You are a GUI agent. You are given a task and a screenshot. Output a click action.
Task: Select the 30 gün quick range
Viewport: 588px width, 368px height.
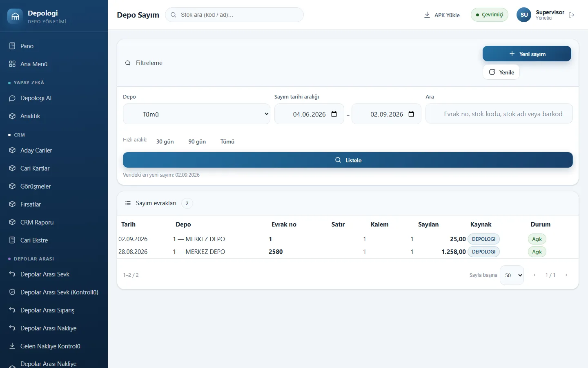[165, 141]
